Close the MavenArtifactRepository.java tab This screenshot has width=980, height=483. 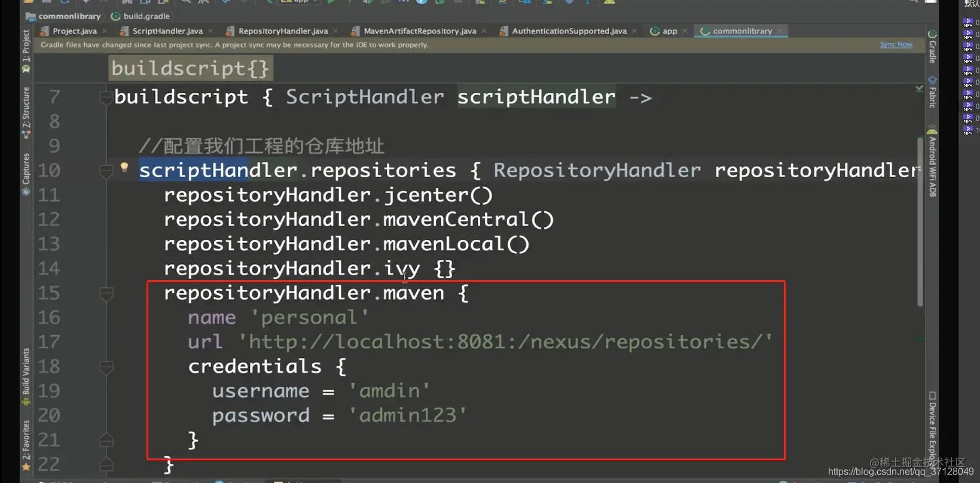484,31
